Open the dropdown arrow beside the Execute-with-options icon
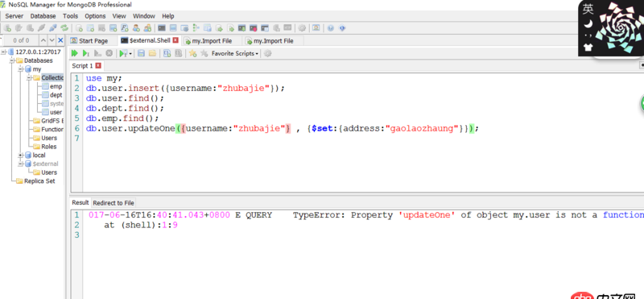Viewport: 644px width, 299px height. click(130, 53)
